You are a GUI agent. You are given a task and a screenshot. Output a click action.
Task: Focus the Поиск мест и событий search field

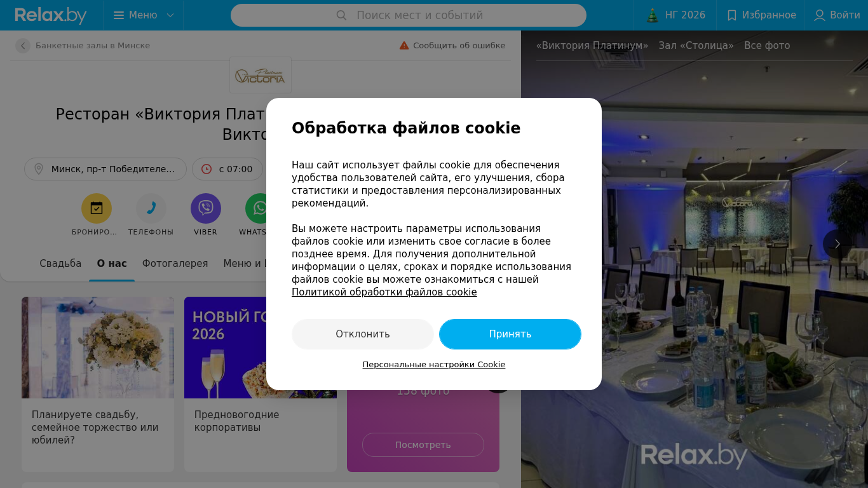tap(409, 15)
